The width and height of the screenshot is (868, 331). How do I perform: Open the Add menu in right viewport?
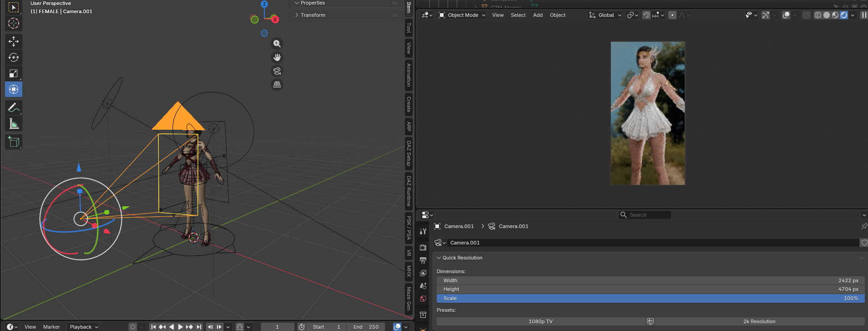[538, 15]
